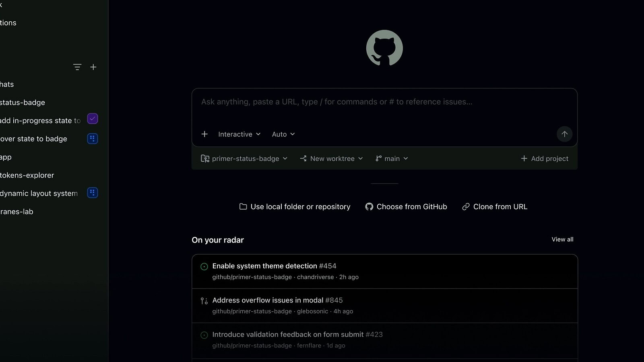The height and width of the screenshot is (362, 644).
Task: Click the link icon beside 'Clone from URL'
Action: point(466,206)
